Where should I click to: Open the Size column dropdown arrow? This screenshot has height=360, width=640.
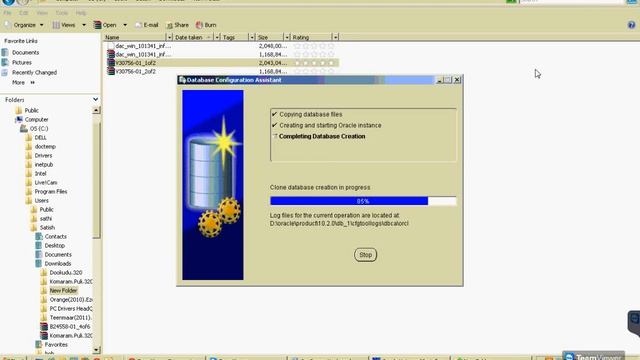tap(287, 37)
